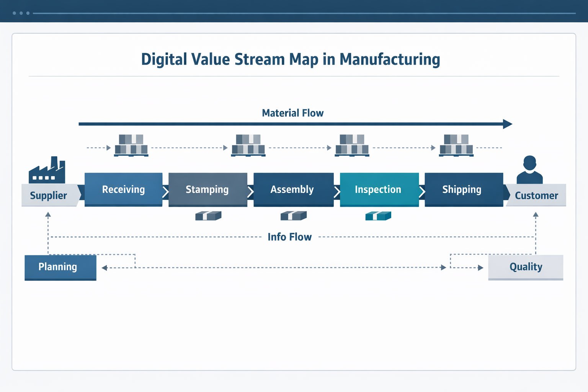
Task: Select the teal data box below Inspection
Action: (x=378, y=216)
